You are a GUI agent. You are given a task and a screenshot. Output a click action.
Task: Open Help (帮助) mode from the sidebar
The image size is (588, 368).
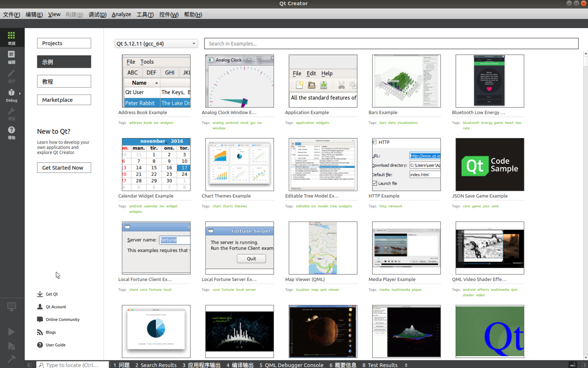pyautogui.click(x=11, y=132)
